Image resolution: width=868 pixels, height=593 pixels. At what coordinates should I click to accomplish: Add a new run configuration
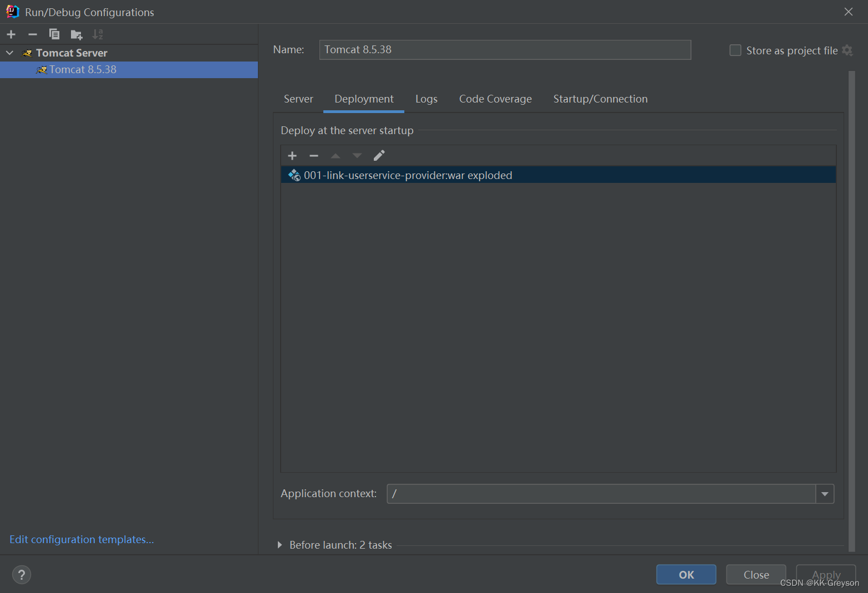click(x=11, y=34)
